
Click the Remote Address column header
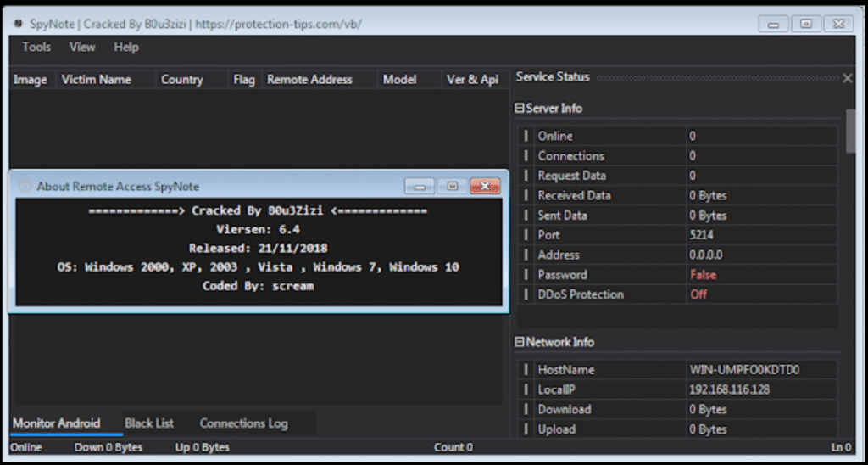(x=309, y=80)
